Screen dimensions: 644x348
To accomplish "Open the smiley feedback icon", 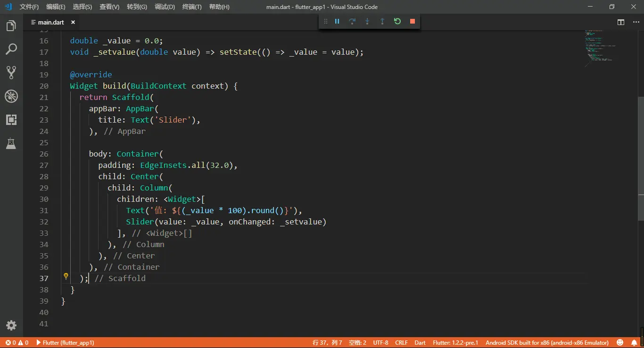I will tap(620, 343).
